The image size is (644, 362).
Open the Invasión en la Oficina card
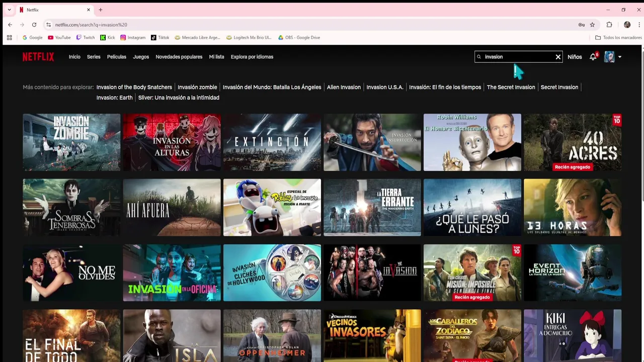pos(172,273)
